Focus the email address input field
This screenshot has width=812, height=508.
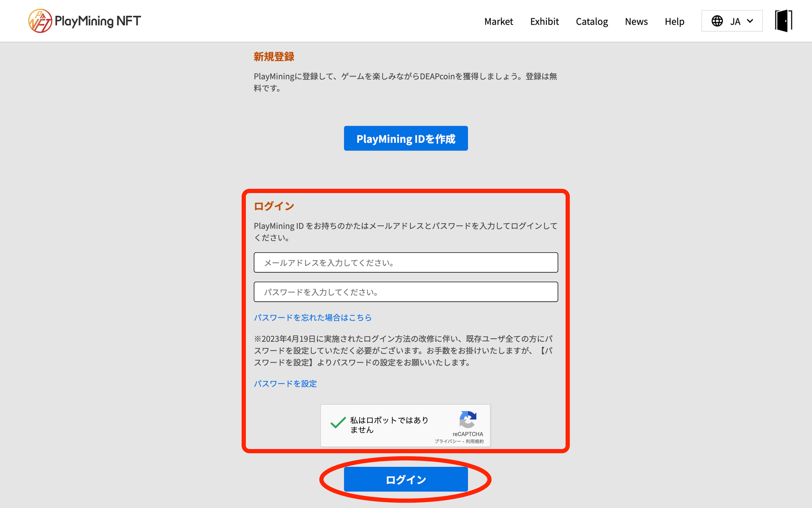tap(406, 262)
